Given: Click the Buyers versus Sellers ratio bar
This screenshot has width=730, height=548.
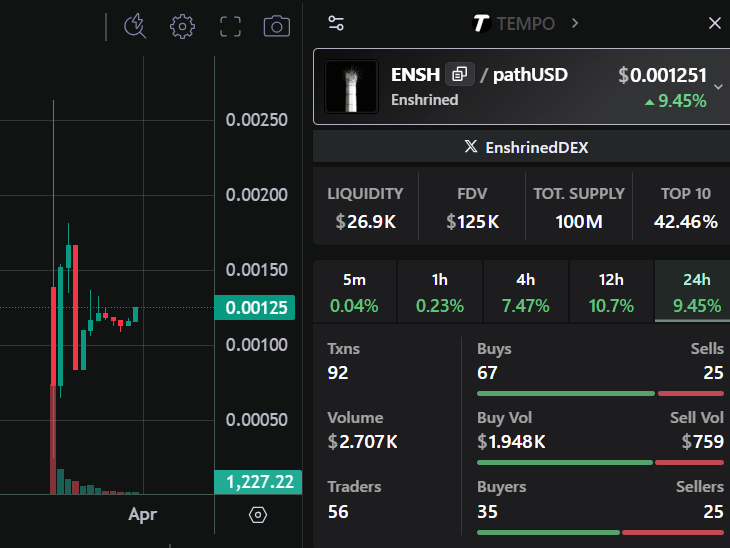Looking at the screenshot, I should click(x=600, y=532).
